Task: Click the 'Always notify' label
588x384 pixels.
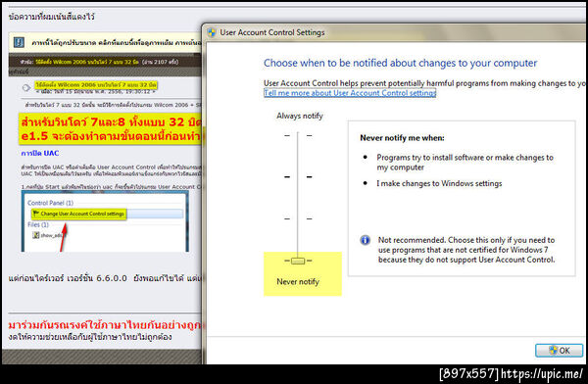Action: pyautogui.click(x=300, y=116)
